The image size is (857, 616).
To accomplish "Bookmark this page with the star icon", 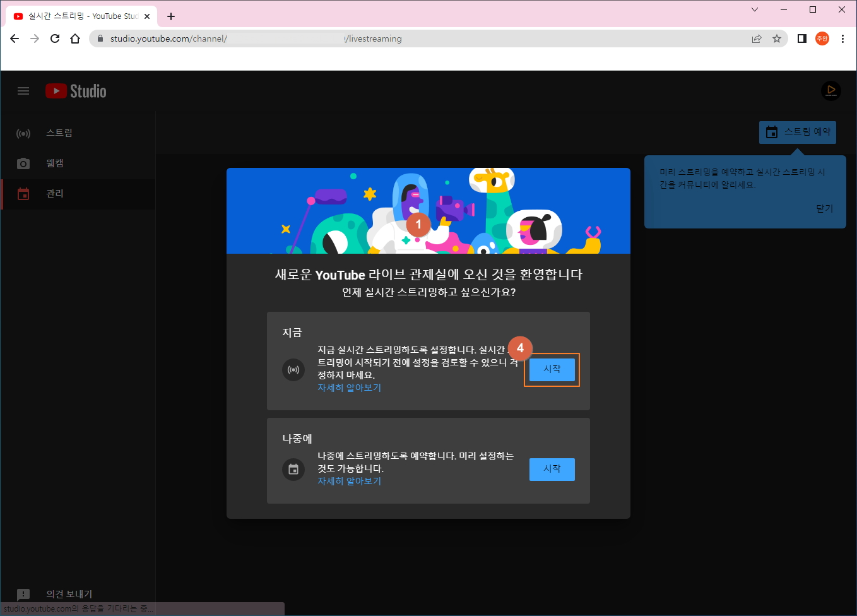I will (777, 38).
